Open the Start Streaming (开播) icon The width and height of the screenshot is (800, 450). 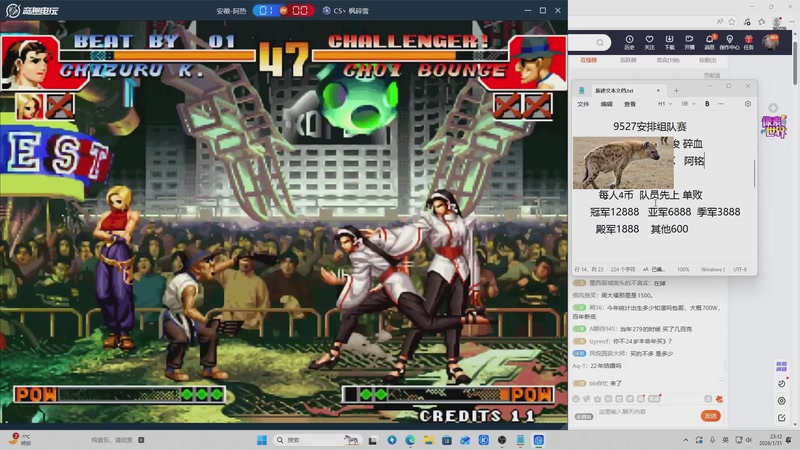point(689,42)
